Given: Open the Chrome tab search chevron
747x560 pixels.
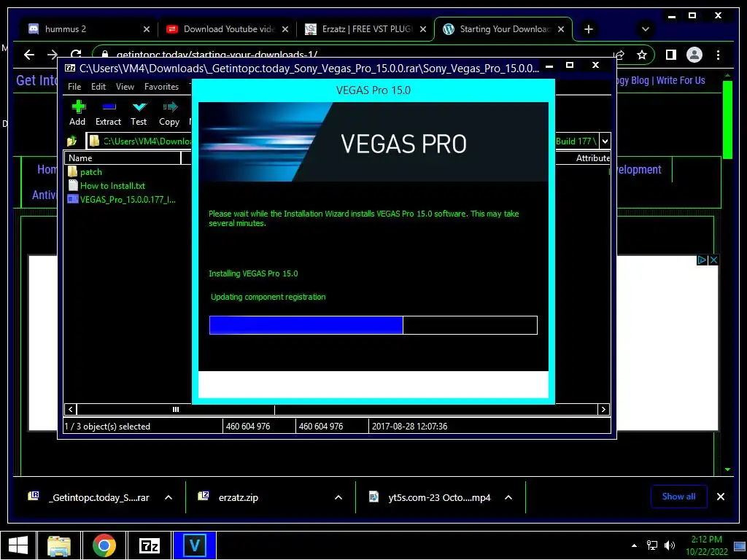Looking at the screenshot, I should click(646, 29).
